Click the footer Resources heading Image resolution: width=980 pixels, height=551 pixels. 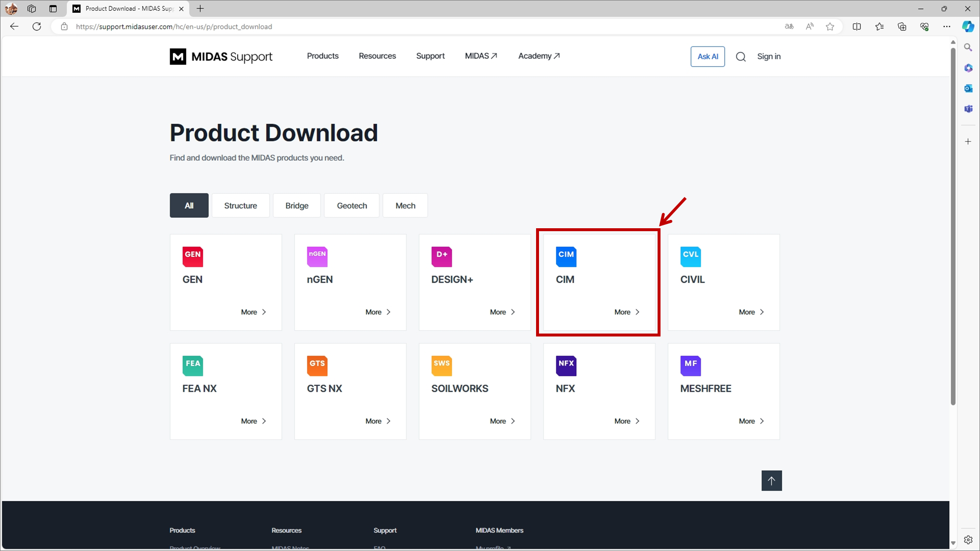click(287, 530)
